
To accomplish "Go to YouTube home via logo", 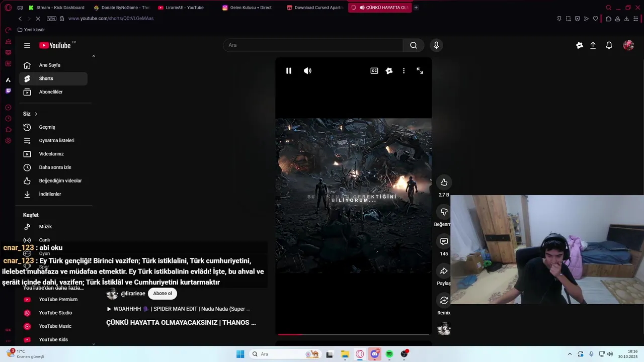I will tap(55, 45).
